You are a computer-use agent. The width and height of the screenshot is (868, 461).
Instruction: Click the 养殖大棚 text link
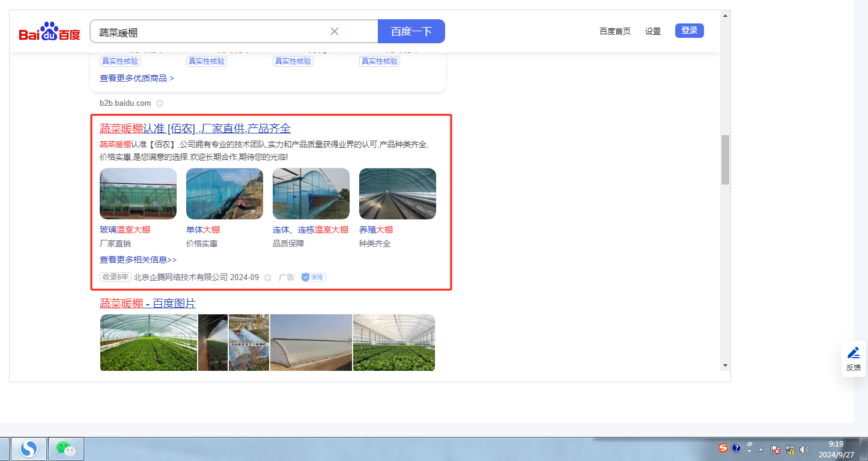coord(376,230)
